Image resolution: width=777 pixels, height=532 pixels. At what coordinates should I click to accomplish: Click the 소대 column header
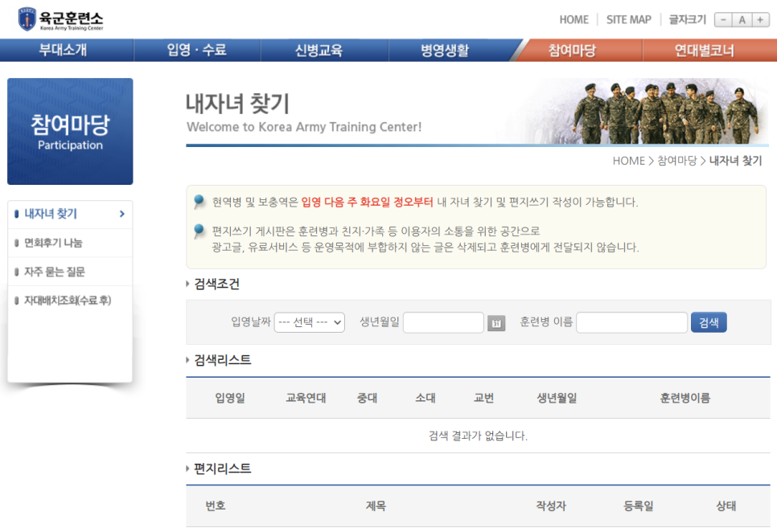click(x=425, y=398)
